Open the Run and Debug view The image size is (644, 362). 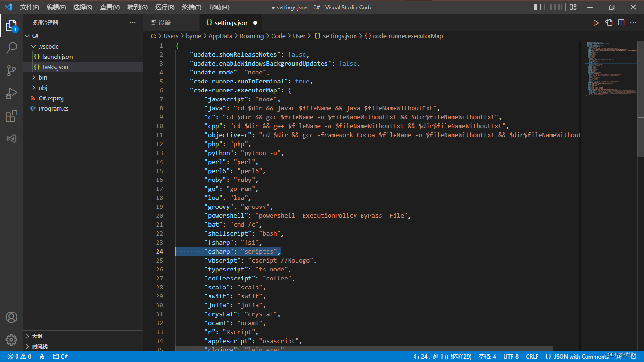tap(11, 93)
